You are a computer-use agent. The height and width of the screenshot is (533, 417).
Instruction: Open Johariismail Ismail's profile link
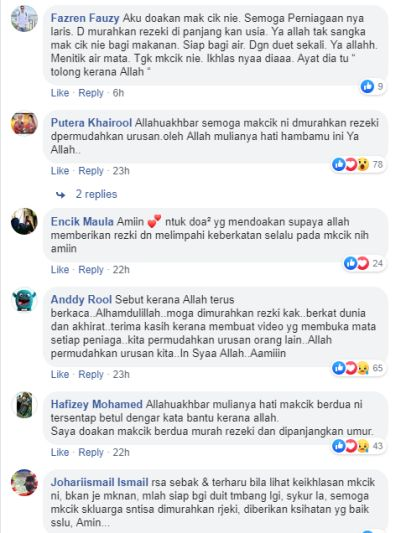[99, 482]
